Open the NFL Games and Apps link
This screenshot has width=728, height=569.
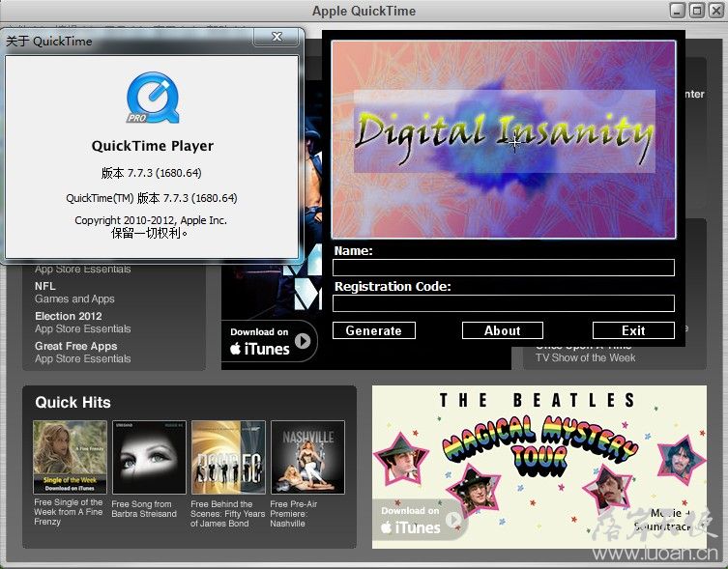(x=74, y=293)
